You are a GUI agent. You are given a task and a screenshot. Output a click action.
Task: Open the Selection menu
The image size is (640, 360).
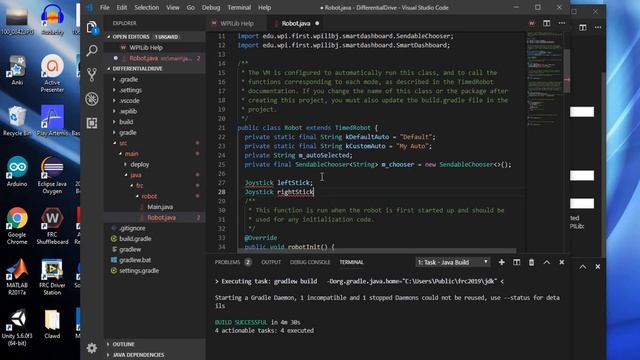tap(147, 7)
